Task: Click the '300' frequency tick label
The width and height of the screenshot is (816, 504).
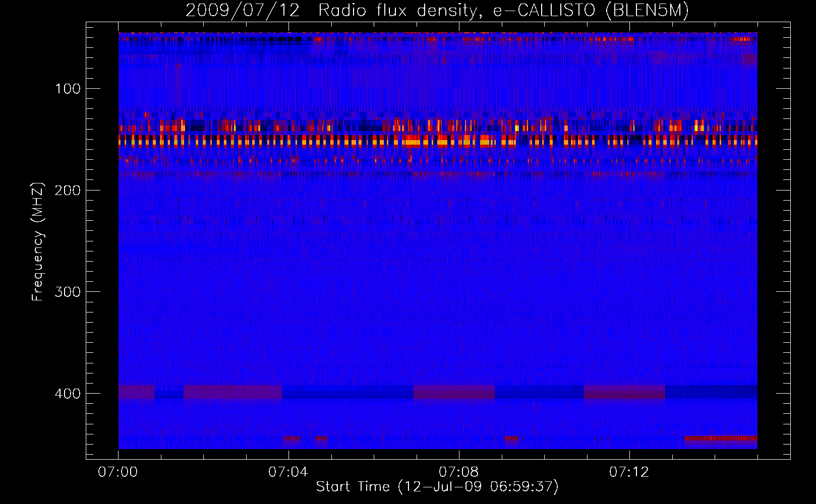Action: point(67,292)
